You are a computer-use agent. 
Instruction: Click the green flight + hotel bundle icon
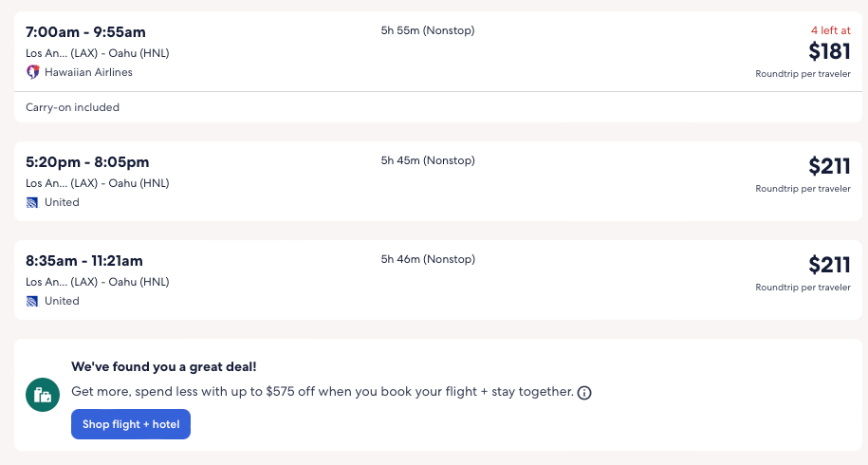[43, 395]
